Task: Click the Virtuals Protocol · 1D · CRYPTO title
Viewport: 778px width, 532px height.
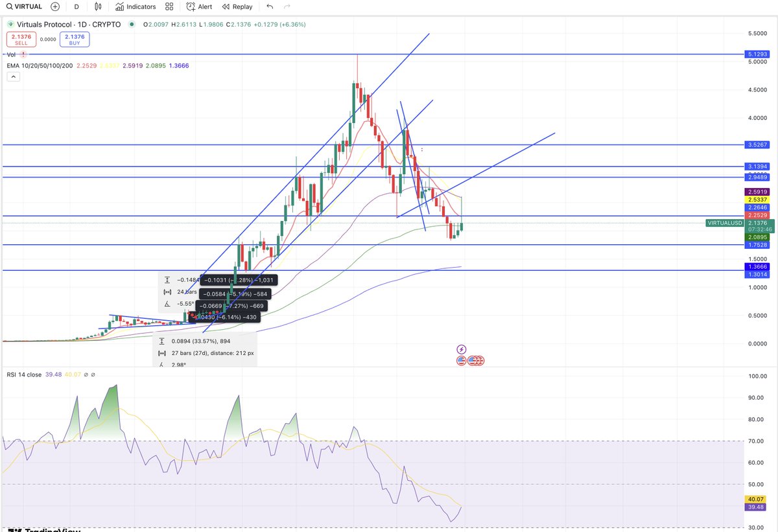Action: coord(69,25)
